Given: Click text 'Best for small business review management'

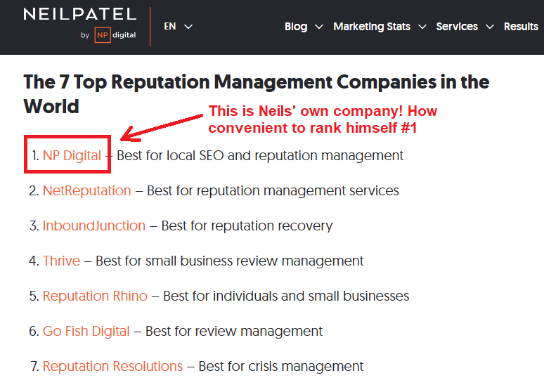Looking at the screenshot, I should pos(230,261).
